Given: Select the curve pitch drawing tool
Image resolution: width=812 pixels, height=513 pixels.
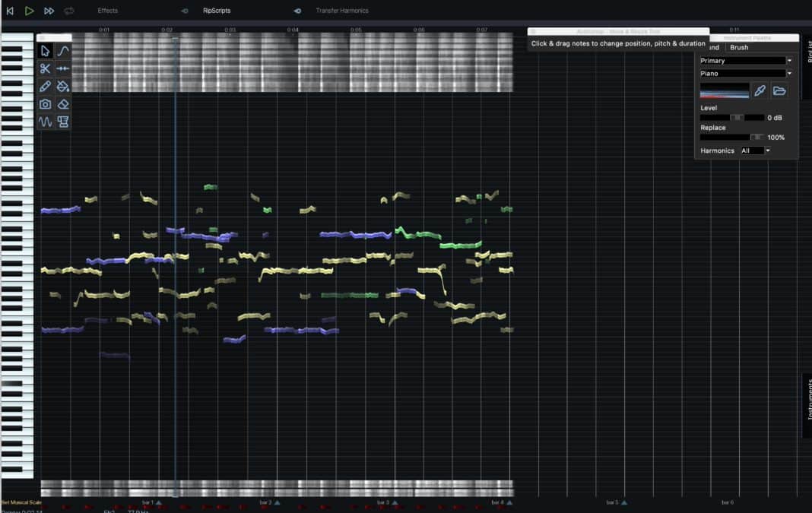Looking at the screenshot, I should (63, 51).
